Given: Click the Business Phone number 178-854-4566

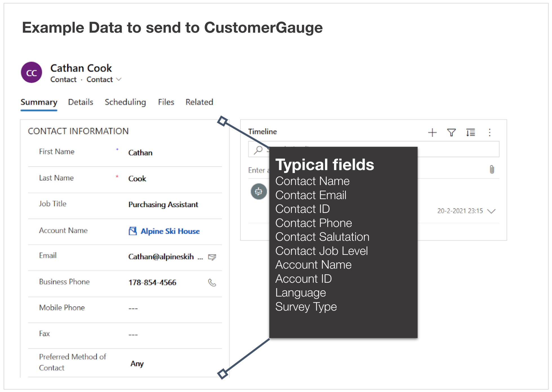Looking at the screenshot, I should 152,282.
